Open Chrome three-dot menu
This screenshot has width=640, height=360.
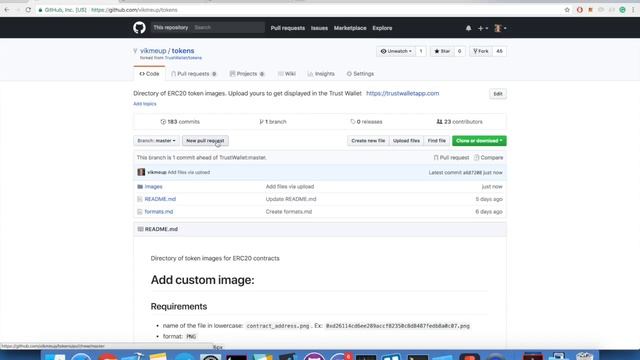(633, 10)
